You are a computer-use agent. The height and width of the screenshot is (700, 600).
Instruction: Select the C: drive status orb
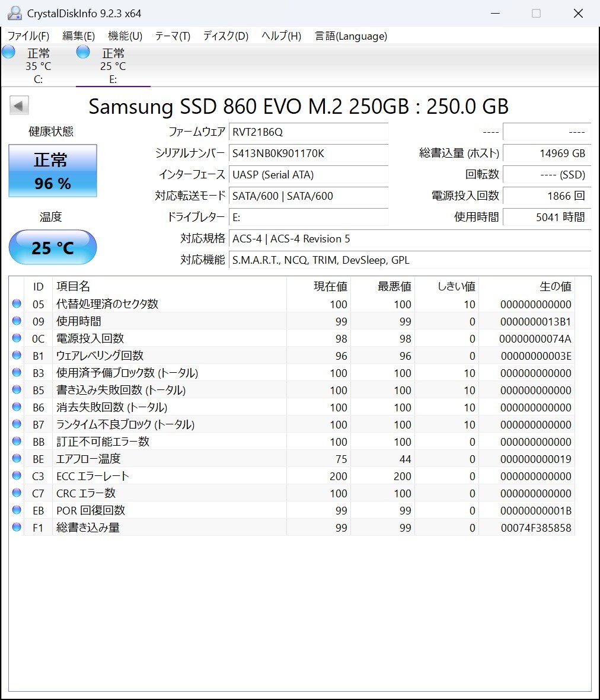coord(9,52)
